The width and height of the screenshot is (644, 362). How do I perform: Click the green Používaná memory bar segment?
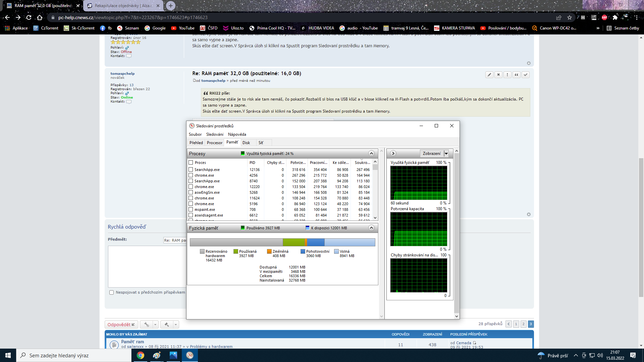(293, 242)
